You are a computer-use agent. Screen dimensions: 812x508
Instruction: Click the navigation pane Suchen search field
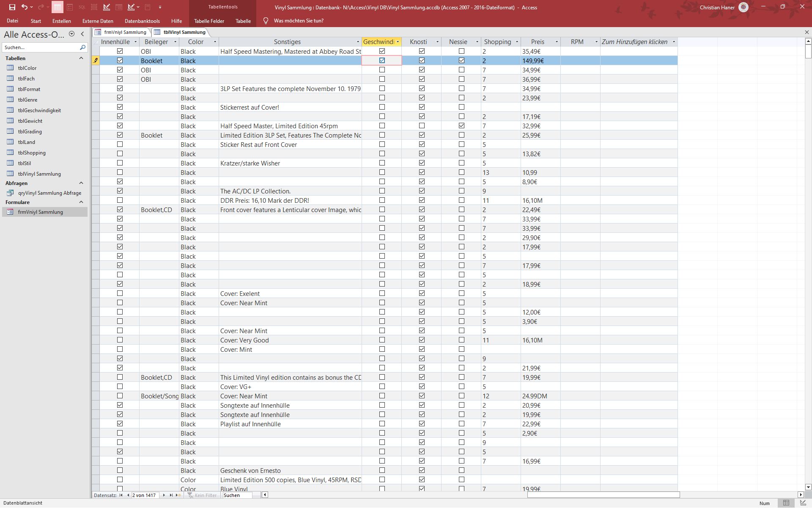(x=40, y=47)
